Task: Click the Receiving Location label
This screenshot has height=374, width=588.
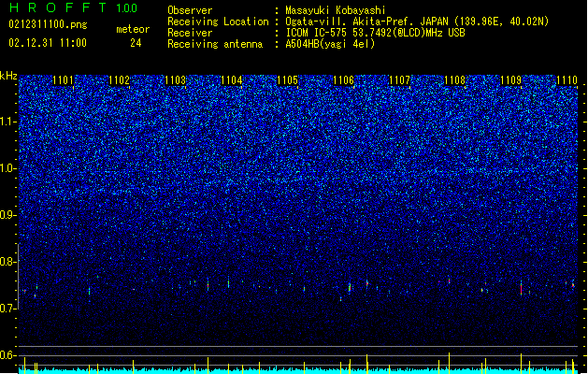Action: [x=218, y=22]
